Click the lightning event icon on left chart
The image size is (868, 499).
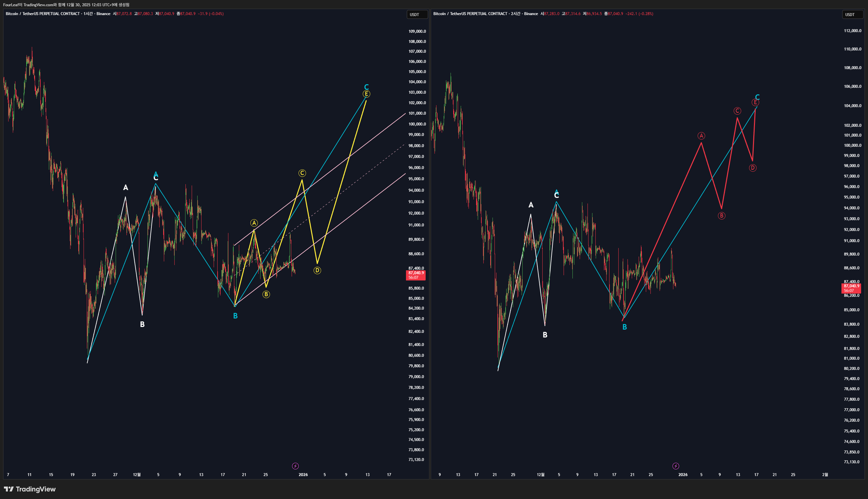click(295, 466)
